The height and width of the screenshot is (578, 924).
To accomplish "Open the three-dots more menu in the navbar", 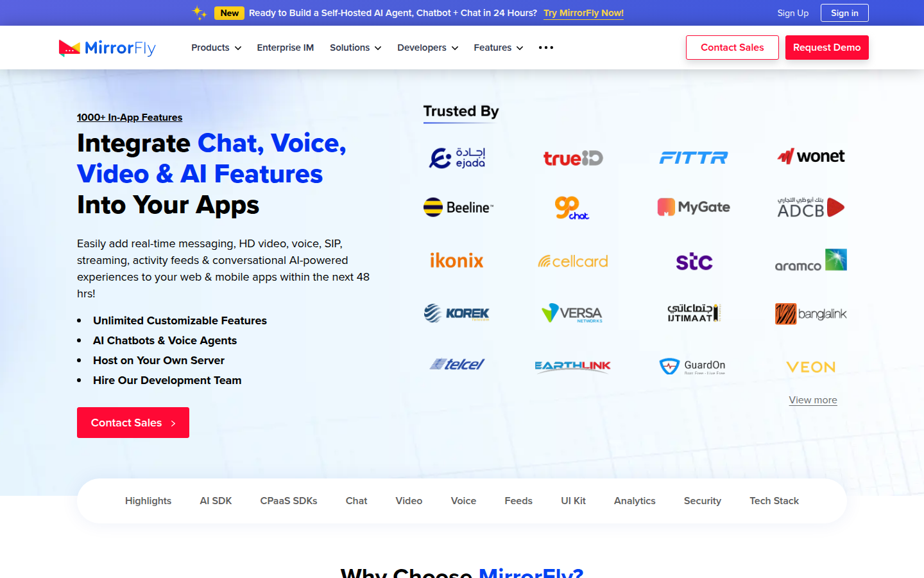I will (545, 48).
